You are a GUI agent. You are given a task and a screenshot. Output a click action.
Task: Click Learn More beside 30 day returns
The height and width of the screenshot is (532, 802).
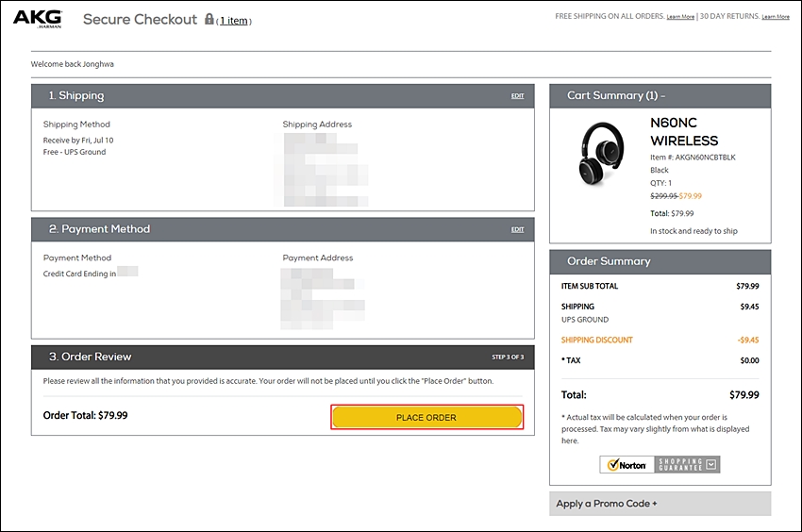click(776, 17)
